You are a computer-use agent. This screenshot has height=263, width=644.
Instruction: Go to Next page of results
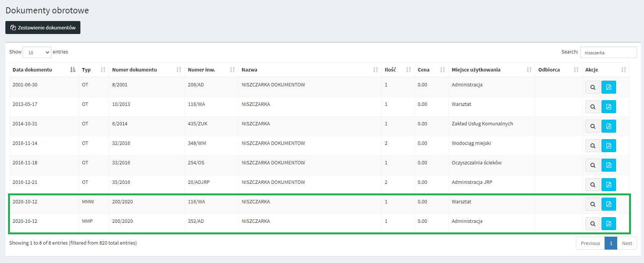click(627, 244)
